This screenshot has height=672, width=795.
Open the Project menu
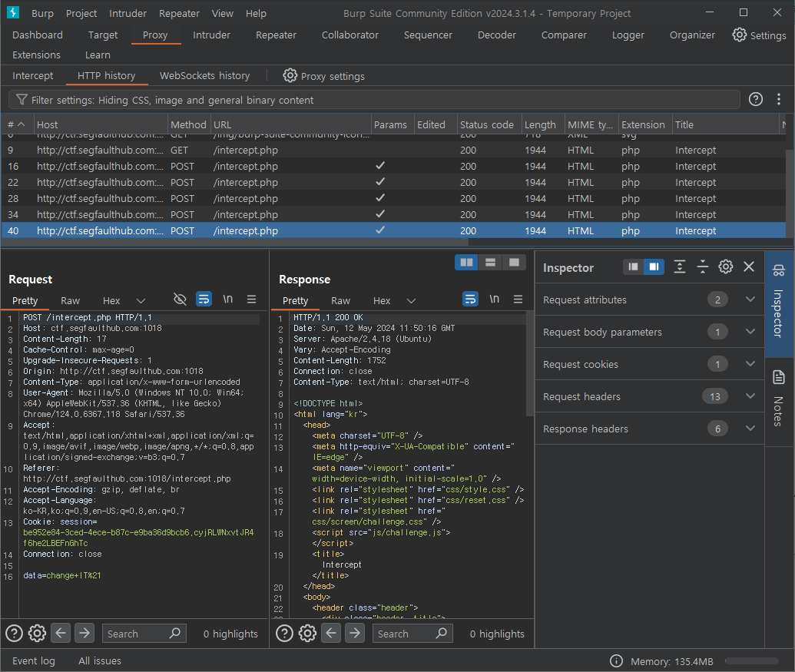81,14
